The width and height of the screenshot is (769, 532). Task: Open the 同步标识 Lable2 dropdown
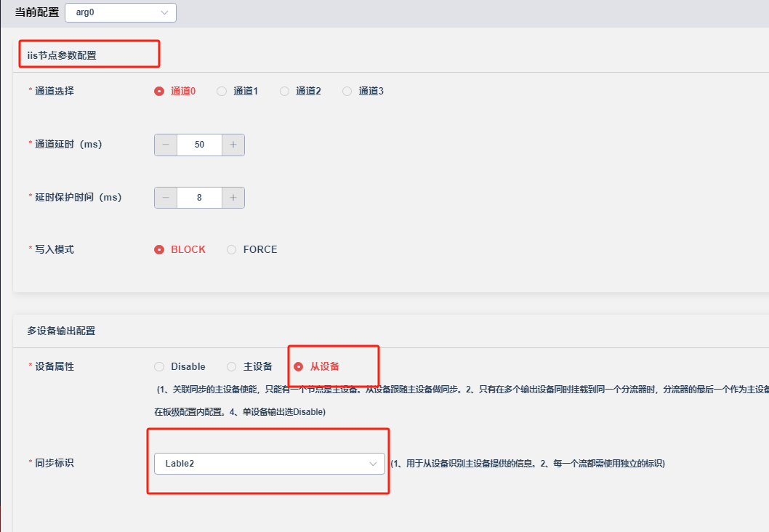269,464
